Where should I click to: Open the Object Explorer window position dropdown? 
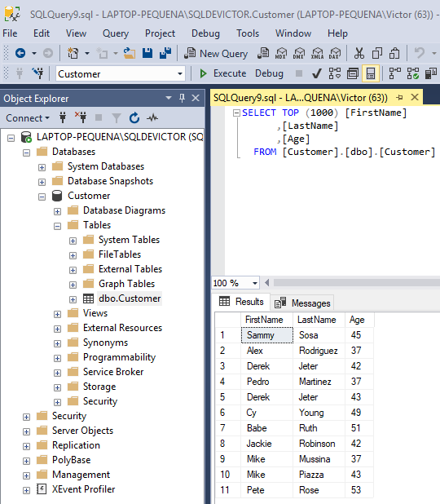(x=169, y=98)
